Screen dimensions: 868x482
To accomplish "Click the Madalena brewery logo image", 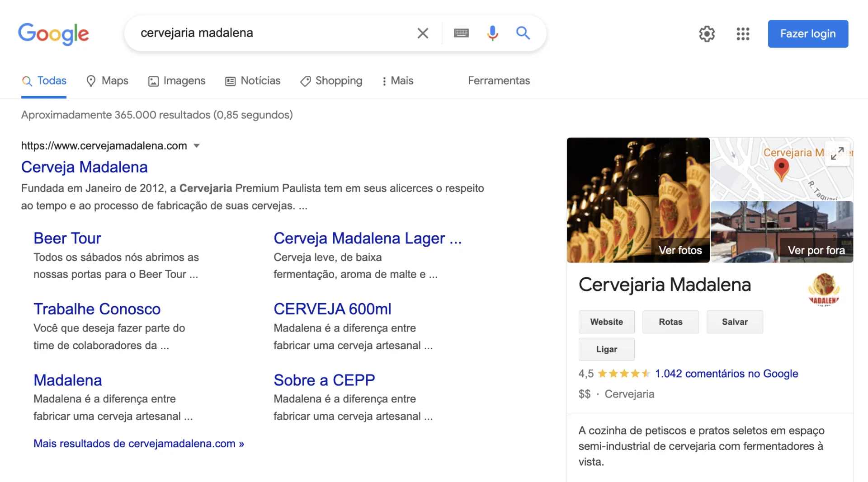I will pos(824,289).
